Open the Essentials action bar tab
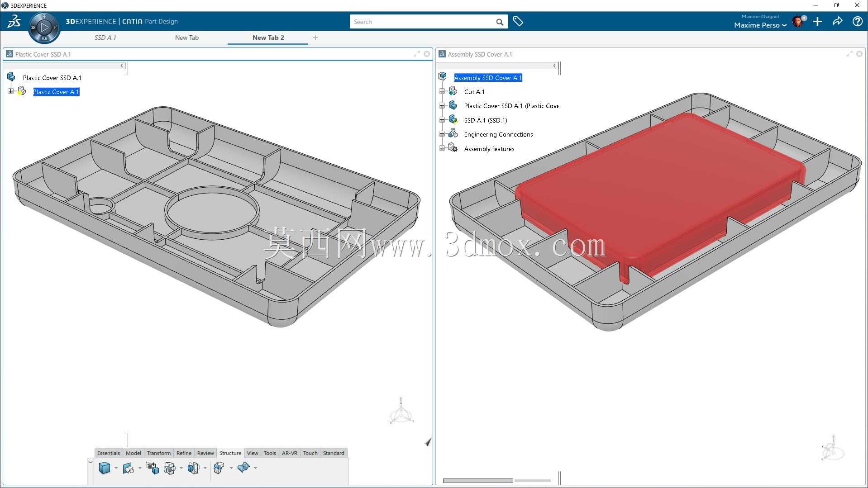 coord(109,453)
